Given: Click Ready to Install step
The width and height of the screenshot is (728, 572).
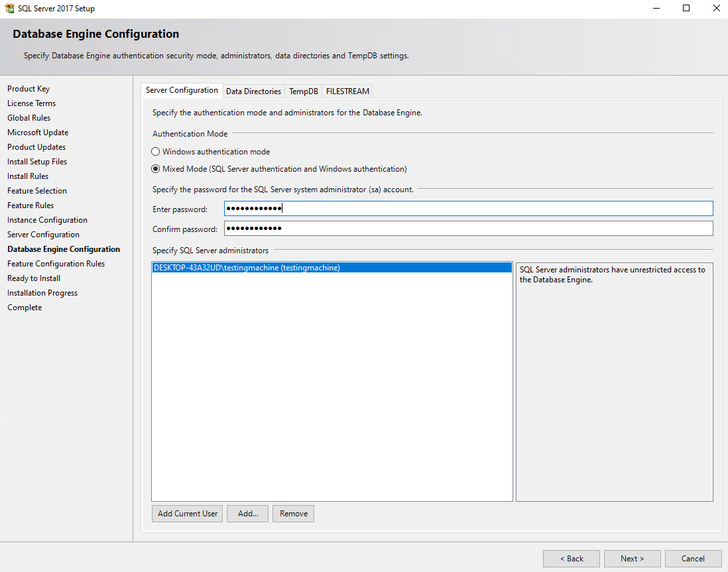Looking at the screenshot, I should [x=34, y=278].
